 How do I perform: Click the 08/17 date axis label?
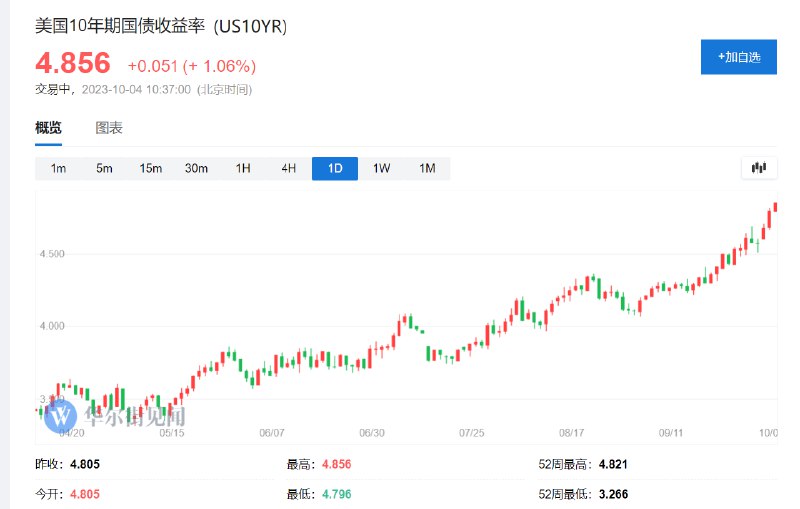(571, 433)
